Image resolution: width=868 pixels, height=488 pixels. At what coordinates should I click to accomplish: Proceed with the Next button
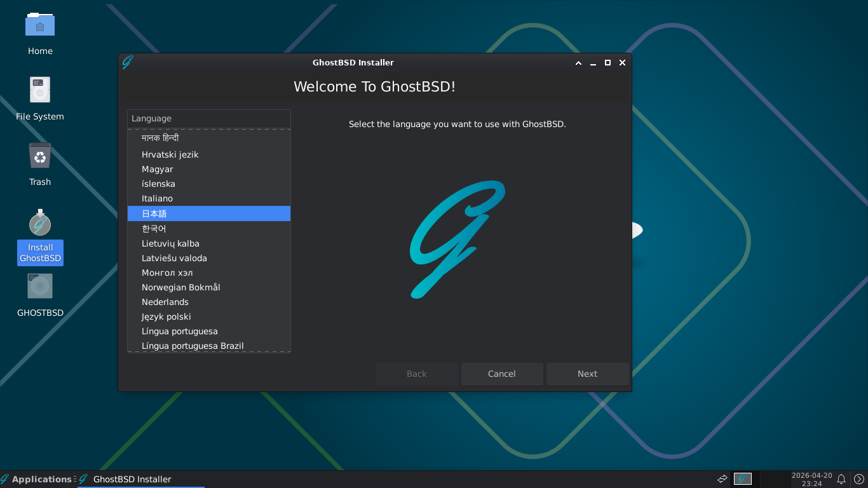[587, 374]
